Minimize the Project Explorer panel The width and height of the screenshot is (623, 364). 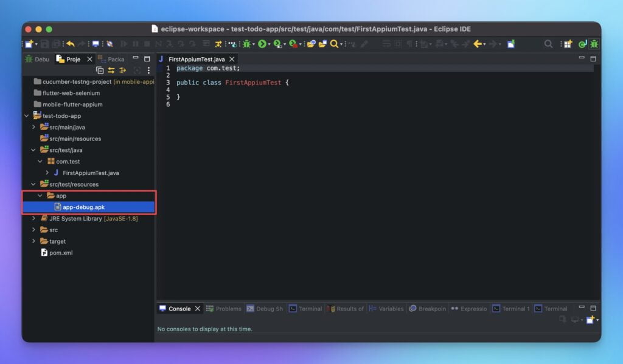tap(136, 58)
